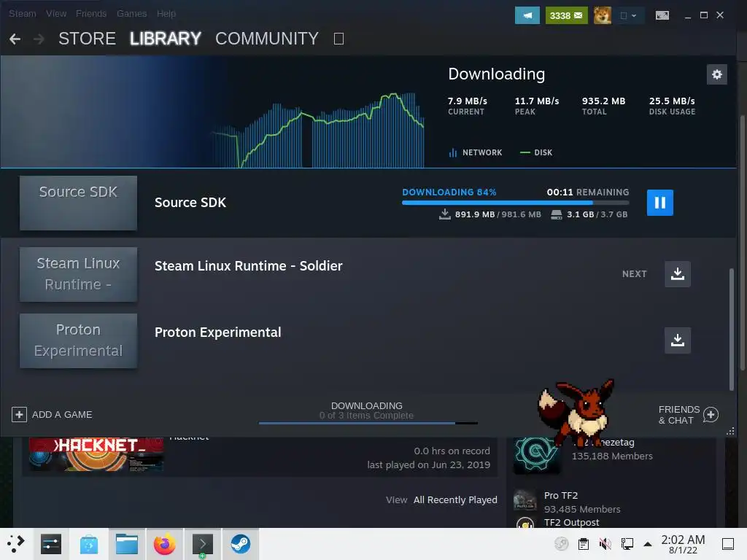747x560 pixels.
Task: Open Dolphin file manager from taskbar
Action: (x=127, y=544)
